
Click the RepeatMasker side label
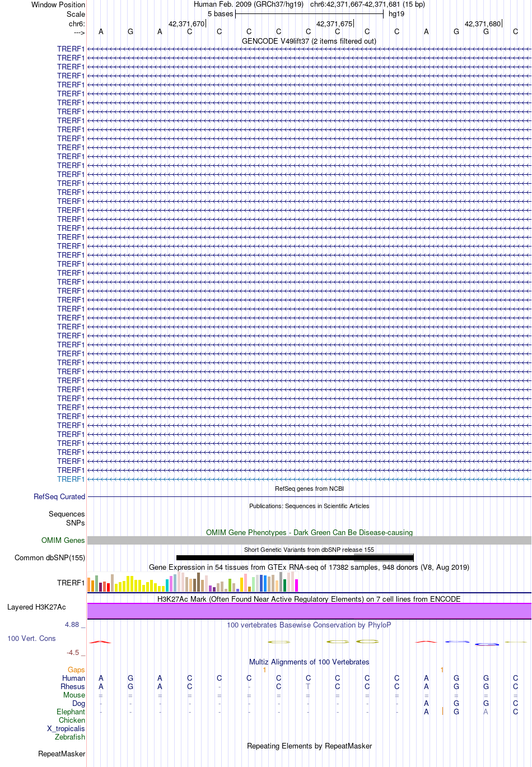pyautogui.click(x=62, y=754)
